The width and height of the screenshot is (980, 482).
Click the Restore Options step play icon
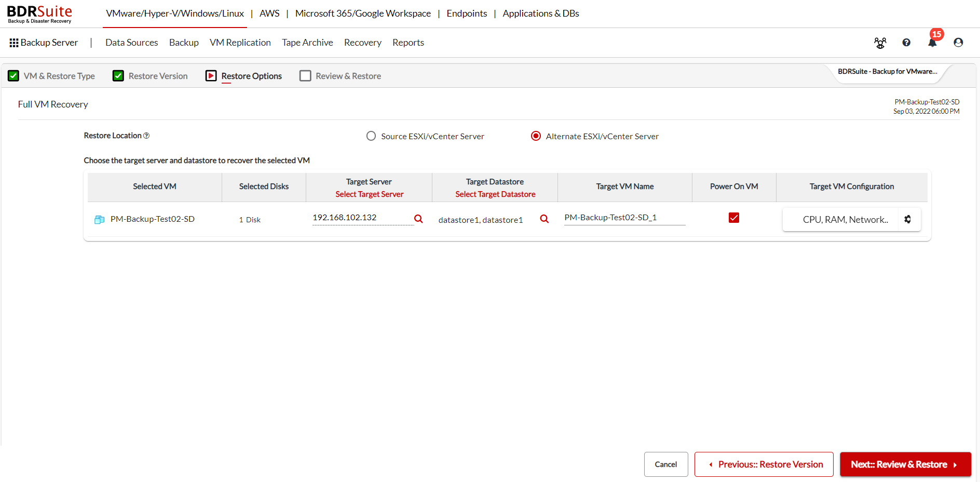click(211, 76)
